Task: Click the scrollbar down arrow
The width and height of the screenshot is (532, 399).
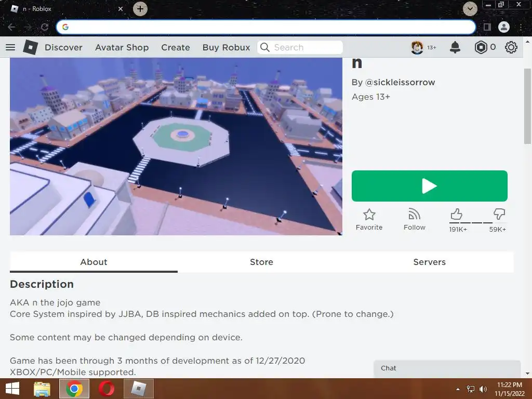Action: 528,374
